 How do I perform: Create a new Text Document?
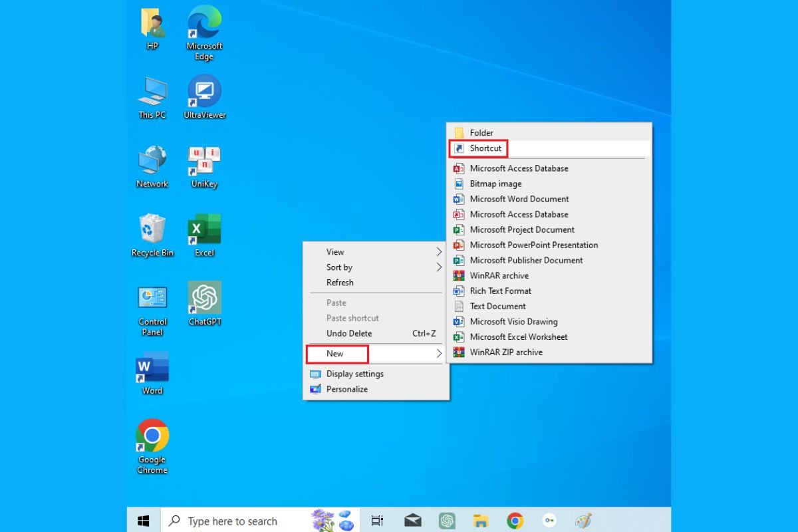point(549,306)
